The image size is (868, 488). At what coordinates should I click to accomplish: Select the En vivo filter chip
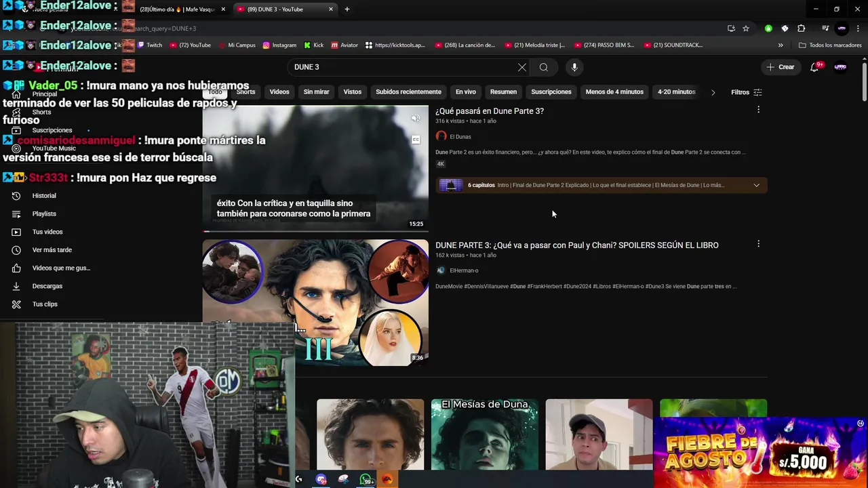coord(466,92)
